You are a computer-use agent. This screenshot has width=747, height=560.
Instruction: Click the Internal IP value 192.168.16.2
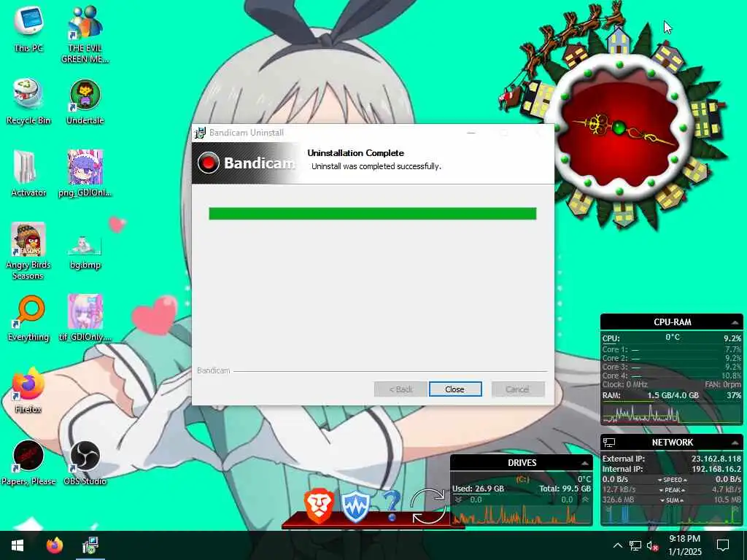click(x=716, y=469)
